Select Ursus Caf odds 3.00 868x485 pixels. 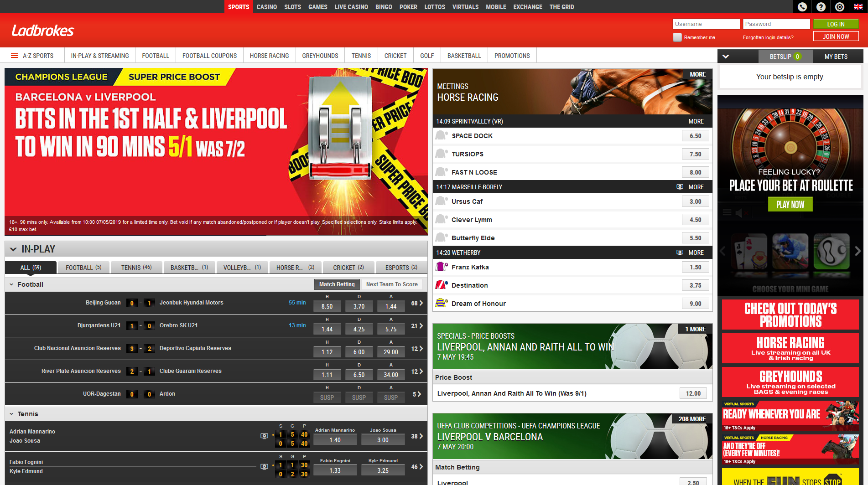pyautogui.click(x=696, y=201)
